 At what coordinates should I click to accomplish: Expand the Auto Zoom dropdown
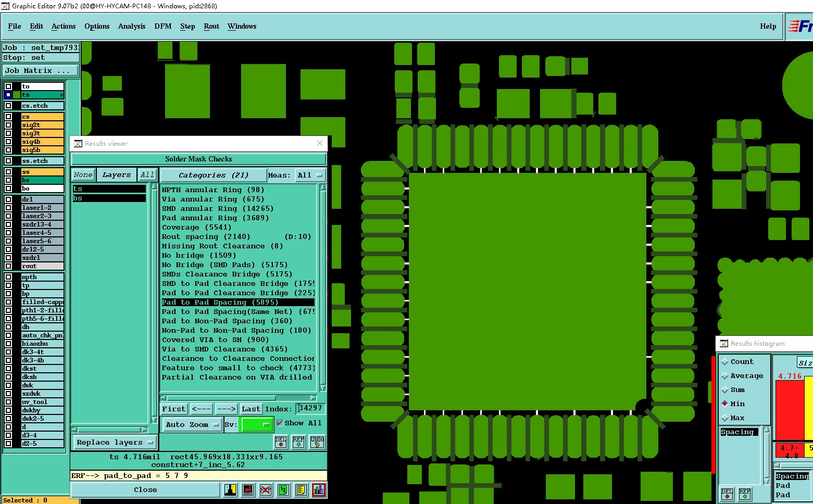coord(192,425)
